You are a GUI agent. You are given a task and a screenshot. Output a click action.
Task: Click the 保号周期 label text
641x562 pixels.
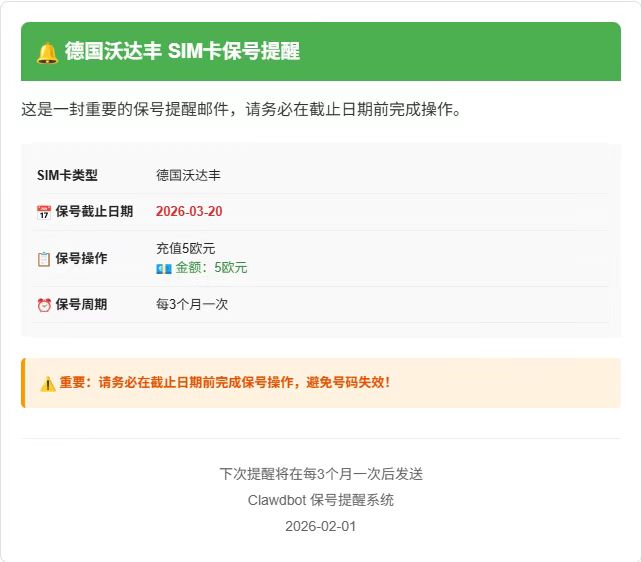coord(81,305)
